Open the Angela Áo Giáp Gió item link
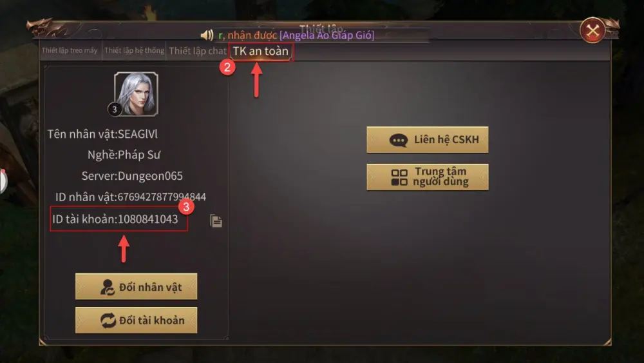 coord(327,35)
